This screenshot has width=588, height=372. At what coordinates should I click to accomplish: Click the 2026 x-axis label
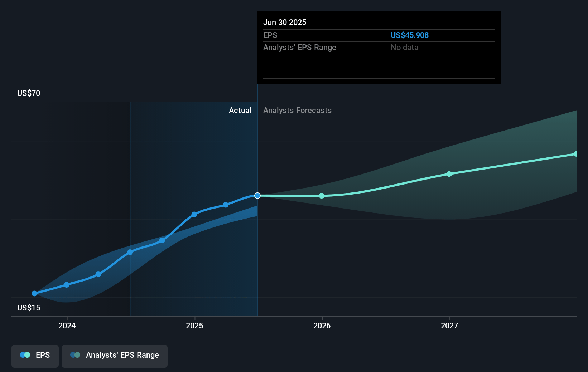(x=322, y=325)
